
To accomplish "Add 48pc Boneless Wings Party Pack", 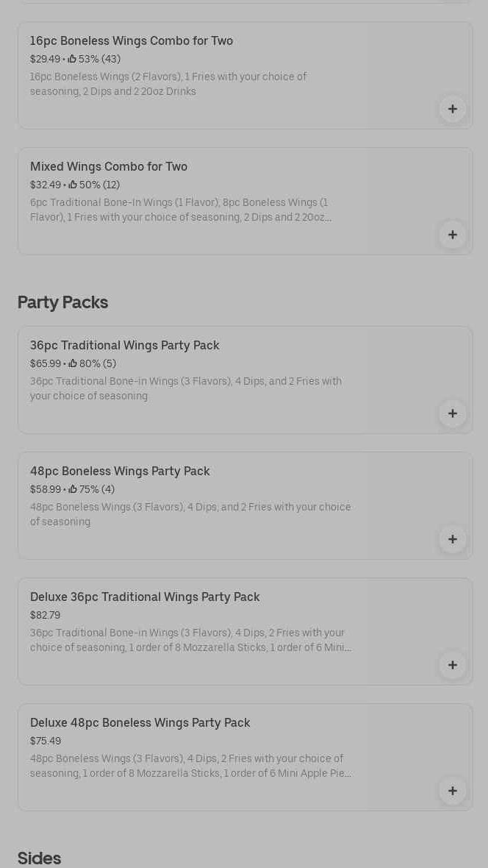I will pos(452,540).
